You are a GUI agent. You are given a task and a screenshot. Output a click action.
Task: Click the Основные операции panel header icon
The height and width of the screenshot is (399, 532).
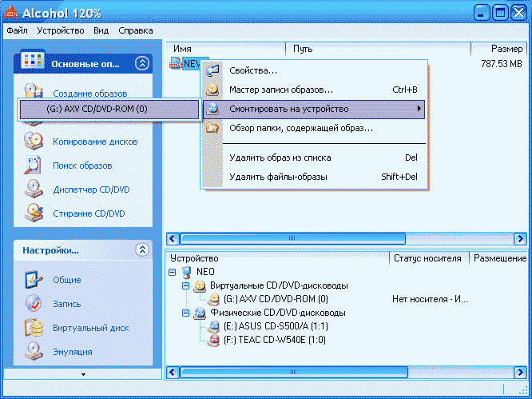coord(33,60)
